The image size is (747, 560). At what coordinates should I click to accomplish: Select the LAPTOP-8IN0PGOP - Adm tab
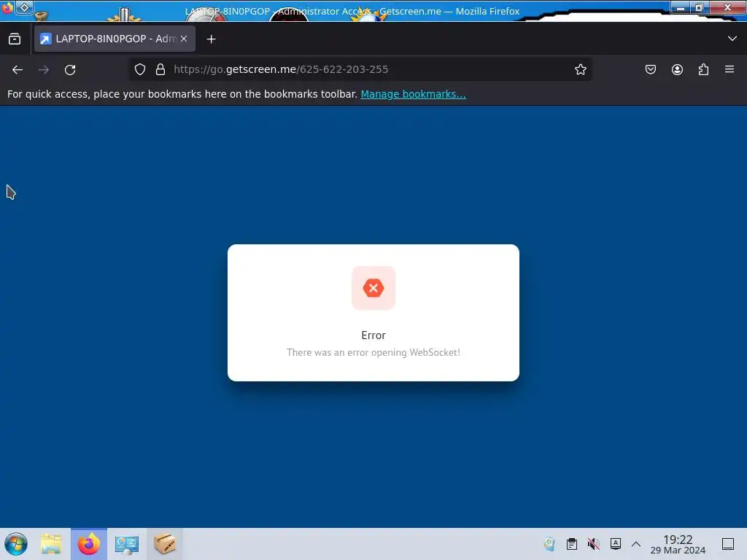tap(115, 39)
